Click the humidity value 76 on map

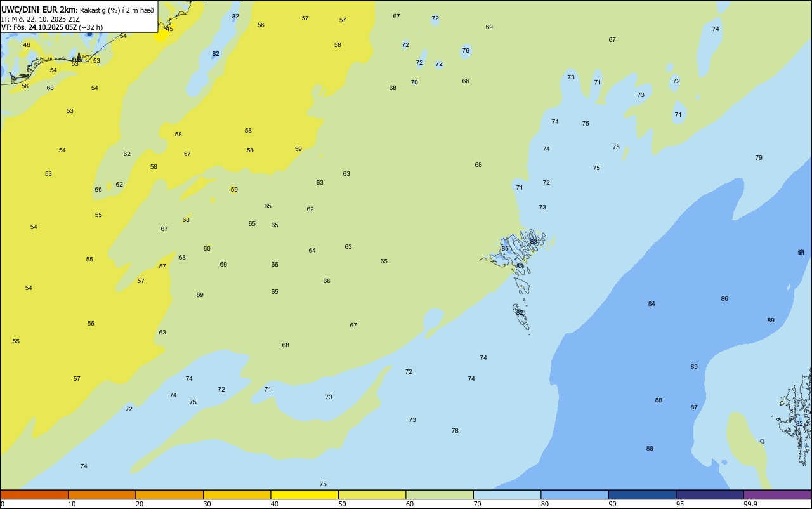click(466, 51)
